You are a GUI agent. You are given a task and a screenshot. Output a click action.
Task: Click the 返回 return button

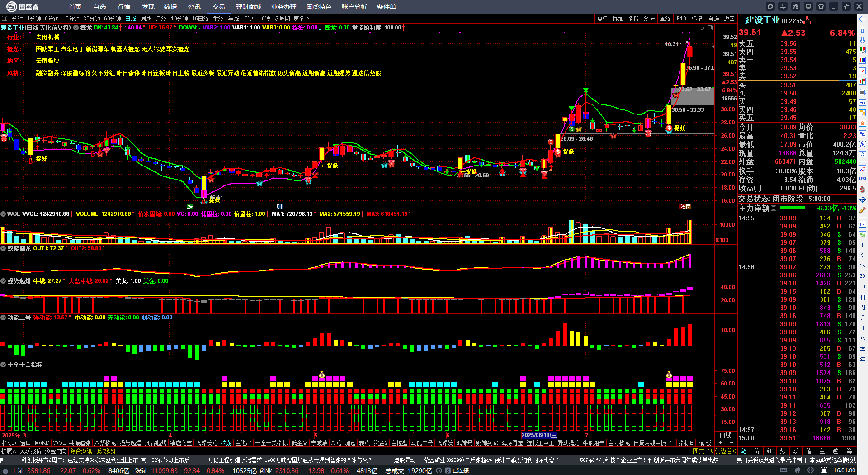[x=729, y=19]
